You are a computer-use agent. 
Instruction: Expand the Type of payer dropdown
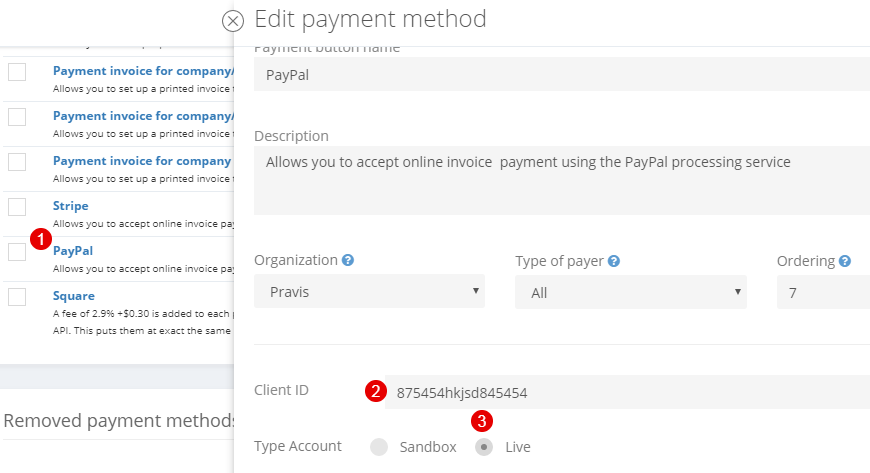631,292
